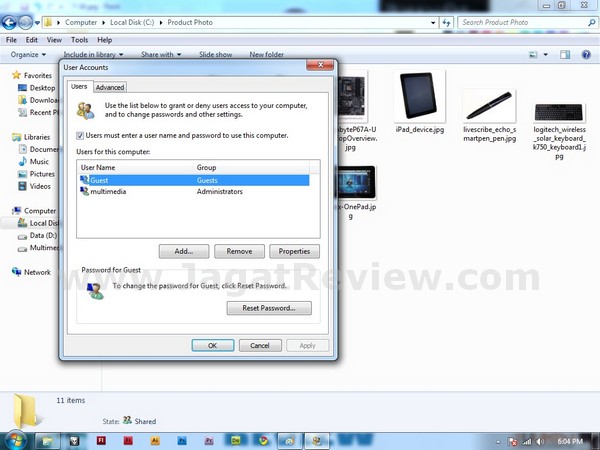
Task: Open the 'Include in library' dropdown
Action: [x=93, y=55]
